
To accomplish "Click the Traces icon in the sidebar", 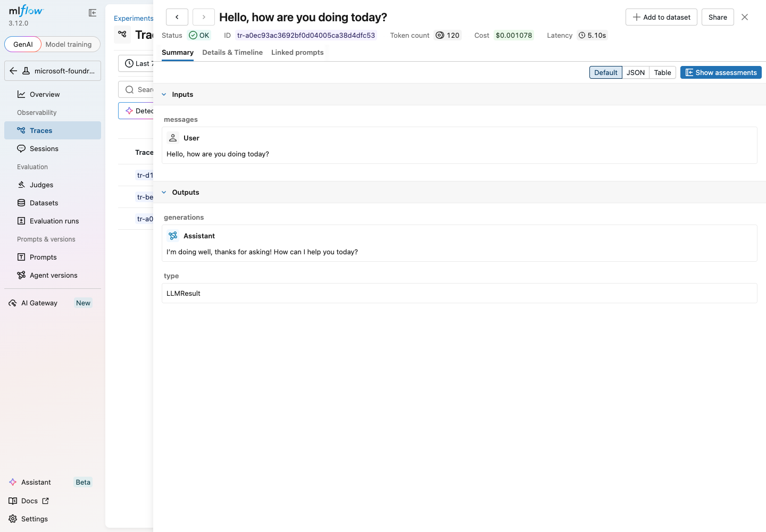I will click(21, 130).
